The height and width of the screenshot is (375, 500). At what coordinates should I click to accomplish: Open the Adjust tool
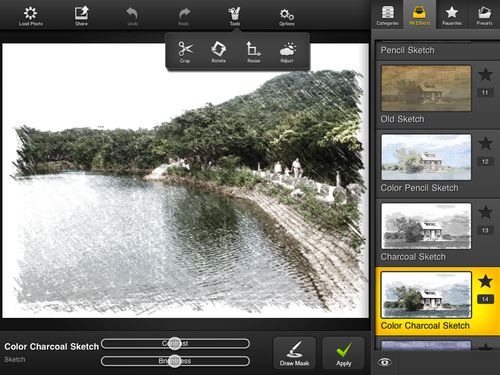(287, 52)
